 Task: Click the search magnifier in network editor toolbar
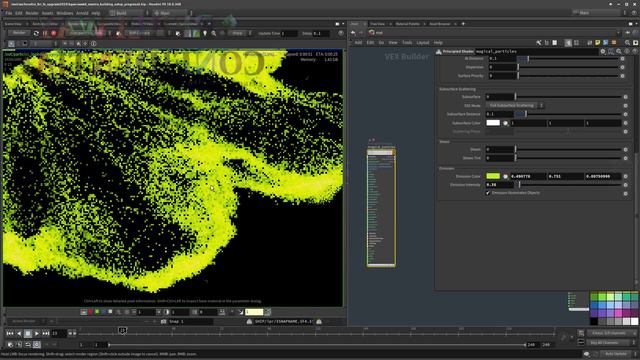[x=627, y=42]
